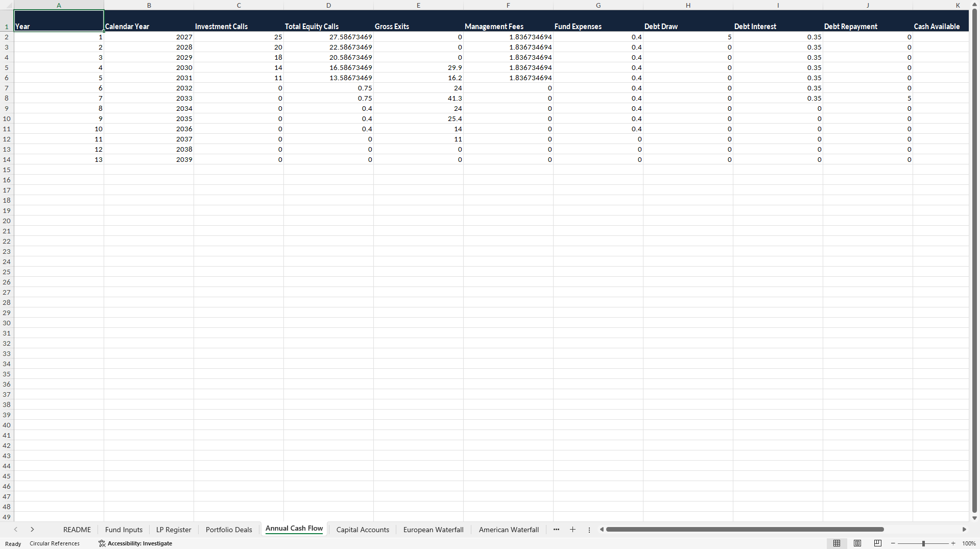980x549 pixels.
Task: Click Circular References status indicator
Action: coord(55,543)
